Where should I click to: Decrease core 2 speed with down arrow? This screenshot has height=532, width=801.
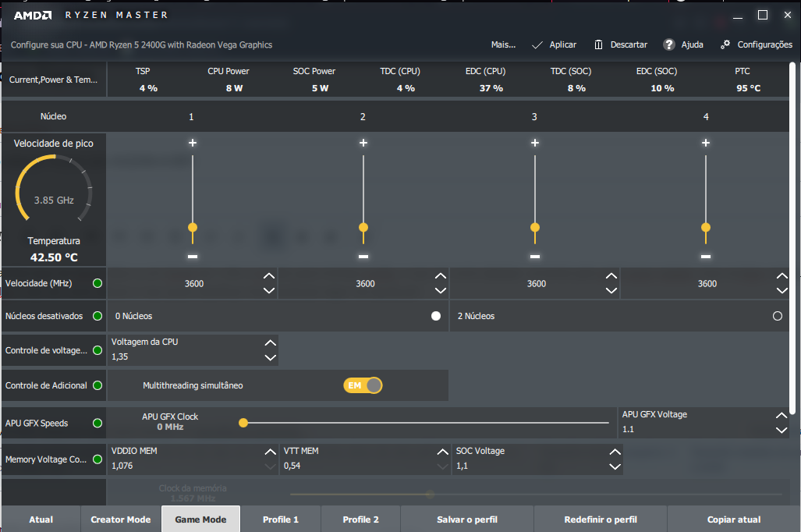441,290
